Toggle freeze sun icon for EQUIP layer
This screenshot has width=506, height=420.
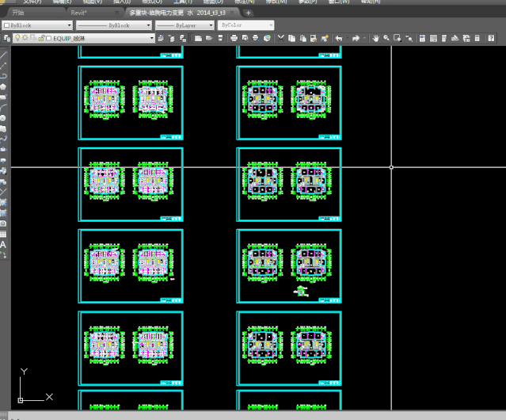pos(25,38)
